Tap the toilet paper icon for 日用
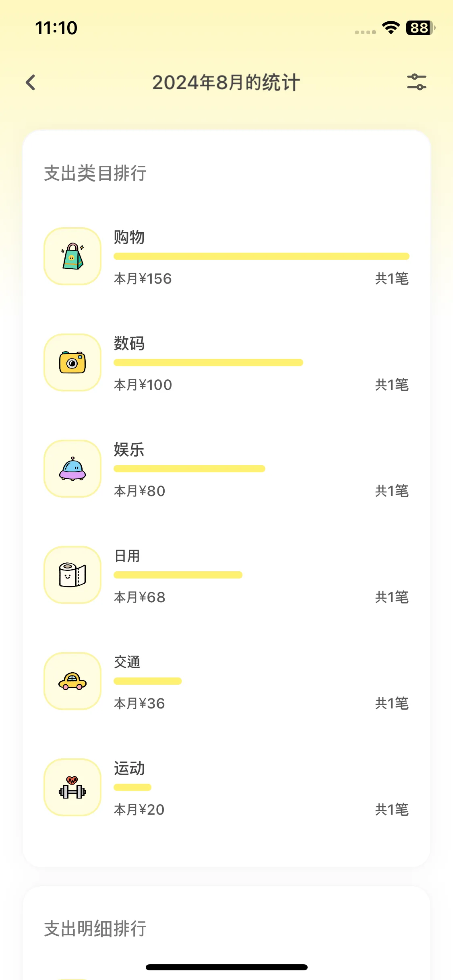 [x=72, y=575]
